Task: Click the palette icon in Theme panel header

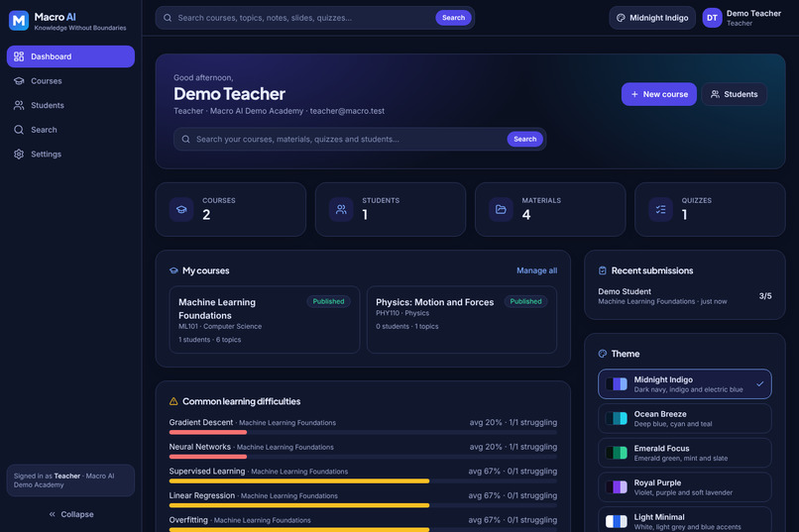Action: (603, 354)
